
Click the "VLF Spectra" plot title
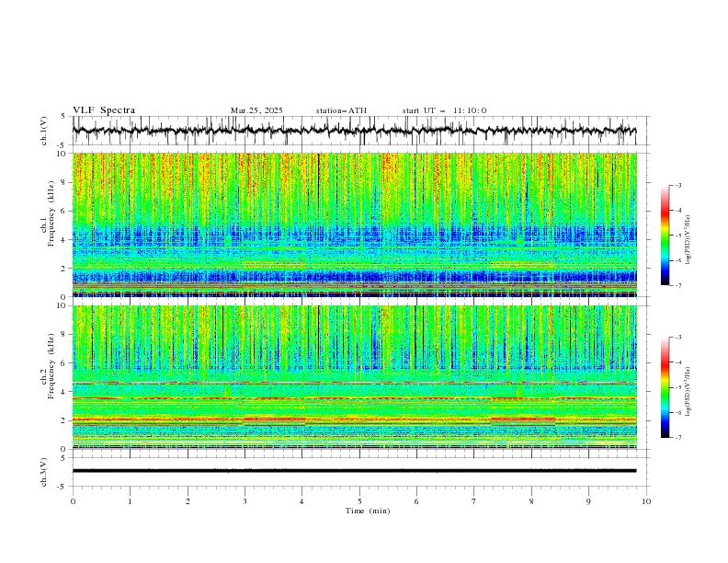pos(104,110)
